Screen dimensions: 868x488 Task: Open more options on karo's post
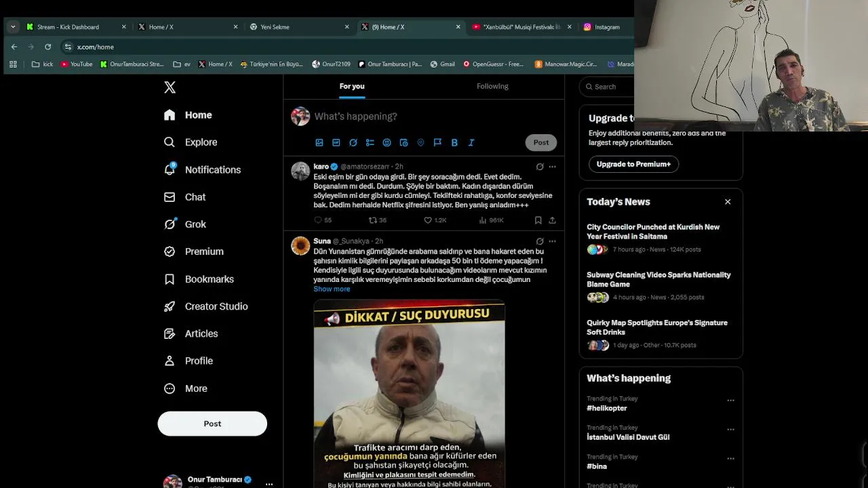(x=552, y=167)
